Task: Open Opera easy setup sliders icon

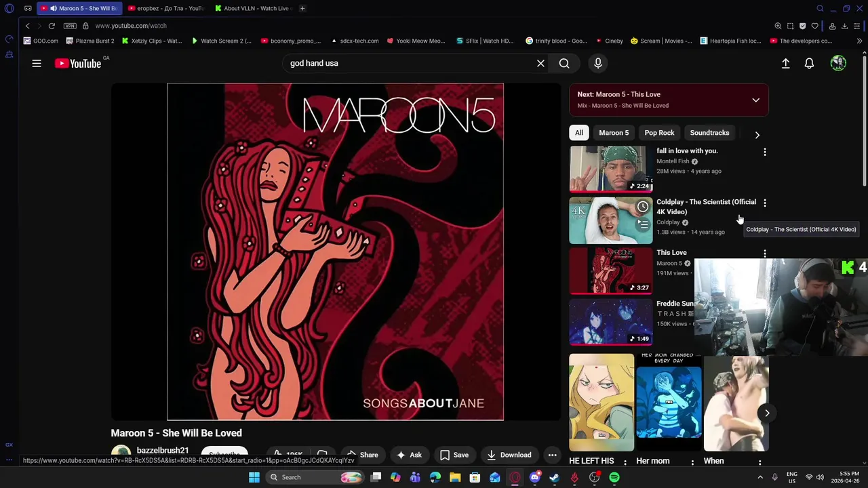Action: 857,26
